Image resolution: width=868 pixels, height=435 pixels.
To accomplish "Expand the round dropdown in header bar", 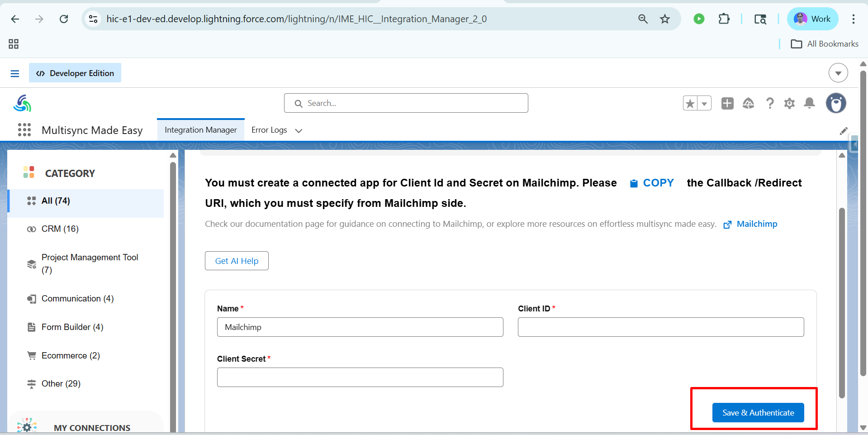I will click(838, 73).
